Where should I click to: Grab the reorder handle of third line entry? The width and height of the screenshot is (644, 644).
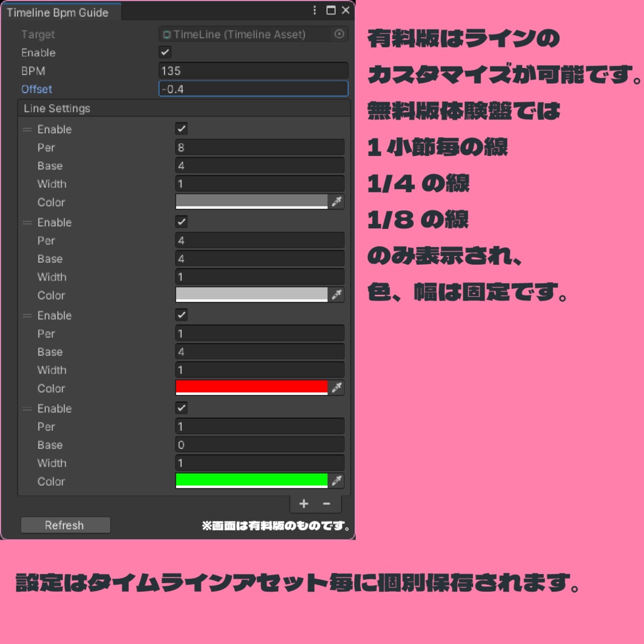[27, 316]
